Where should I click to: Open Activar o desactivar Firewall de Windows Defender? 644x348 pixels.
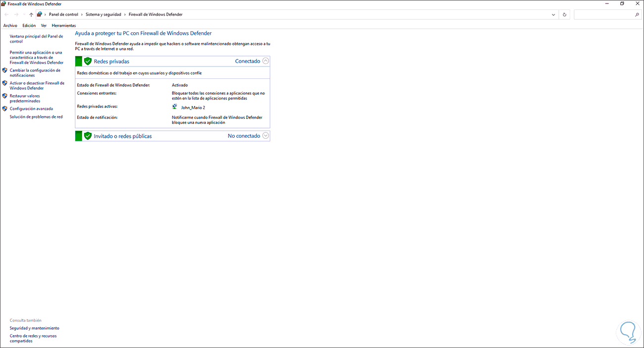pyautogui.click(x=37, y=85)
